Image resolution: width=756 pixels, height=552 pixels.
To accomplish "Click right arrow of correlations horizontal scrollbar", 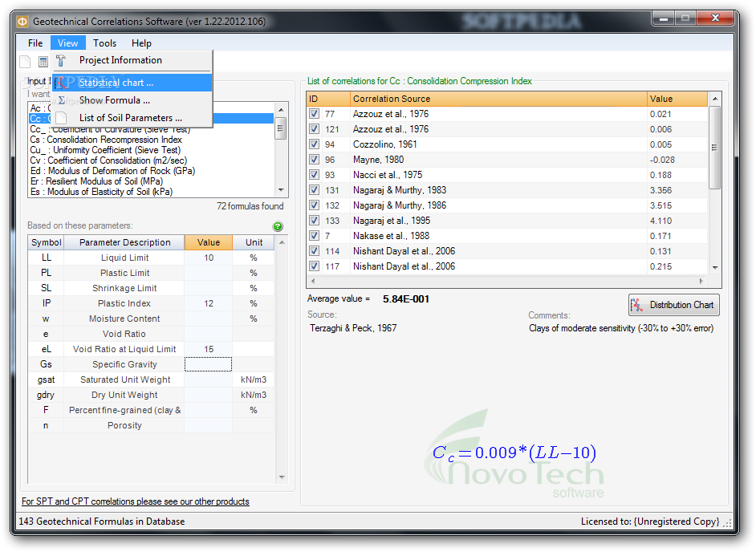I will pyautogui.click(x=701, y=281).
